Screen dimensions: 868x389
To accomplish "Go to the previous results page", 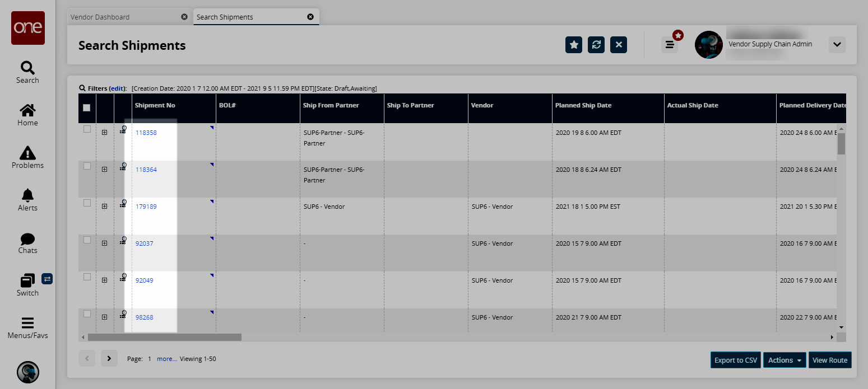I will coord(87,358).
